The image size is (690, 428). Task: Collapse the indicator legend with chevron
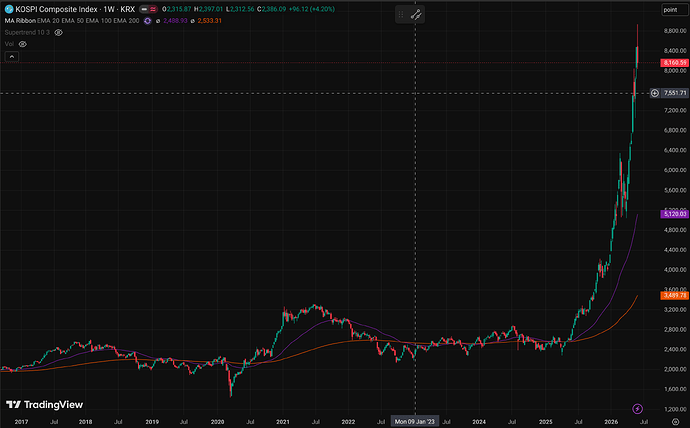coord(12,56)
